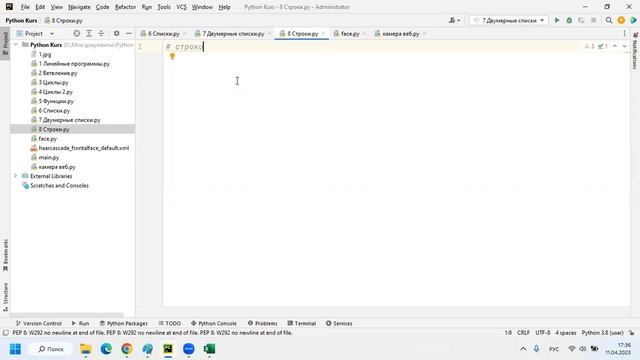Screen dimensions: 640x360
Task: Open the Code menu
Action: coord(102,7)
